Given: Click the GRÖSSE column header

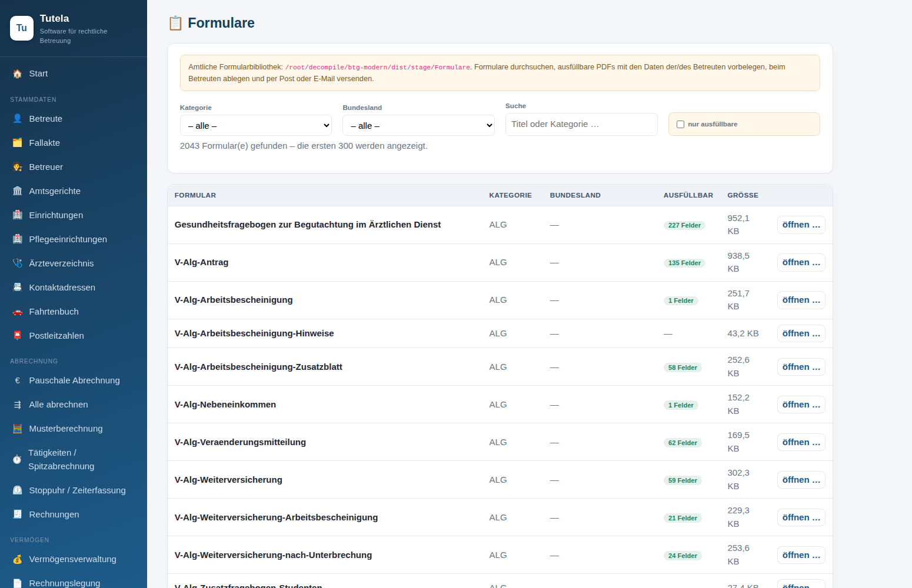Looking at the screenshot, I should tap(743, 195).
